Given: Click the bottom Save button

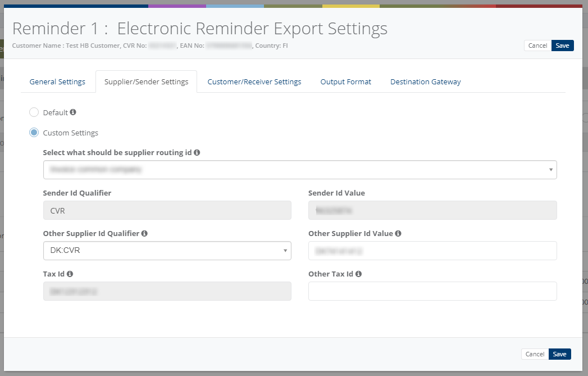Looking at the screenshot, I should pos(559,354).
